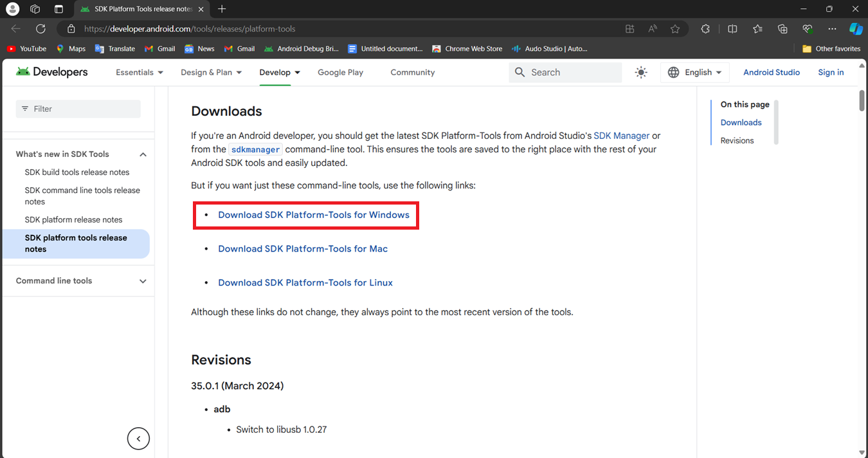Image resolution: width=868 pixels, height=458 pixels.
Task: Open the Copilot sidebar icon
Action: [x=856, y=29]
